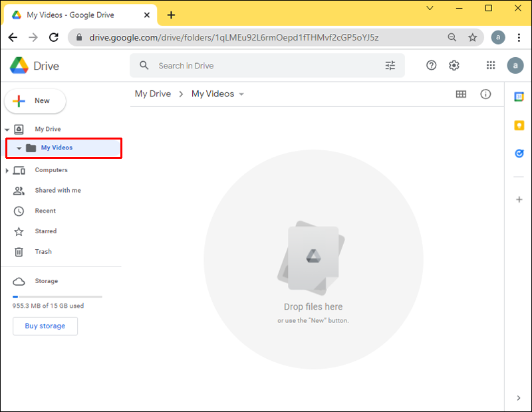Image resolution: width=532 pixels, height=412 pixels.
Task: Click the storage usage bar
Action: coord(57,296)
